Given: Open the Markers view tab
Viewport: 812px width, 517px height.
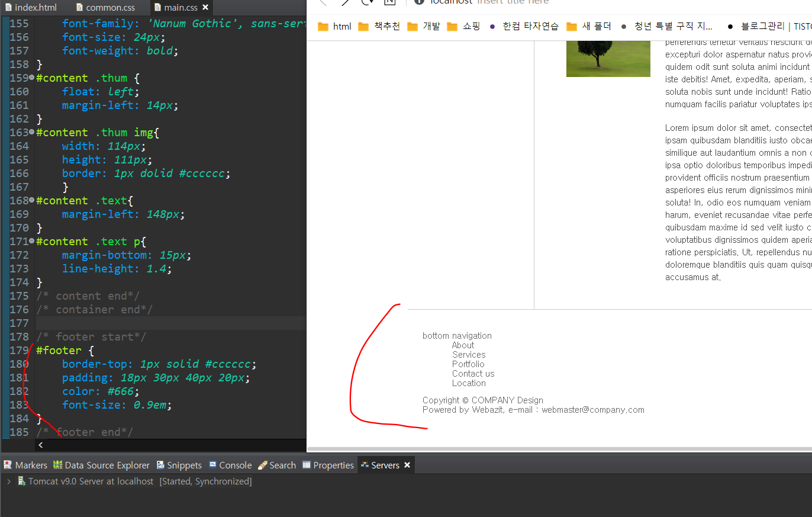Looking at the screenshot, I should (25, 465).
